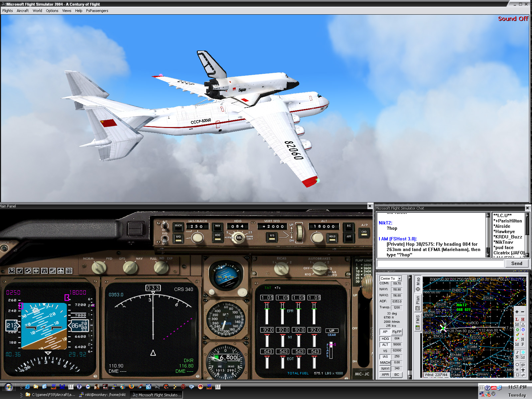This screenshot has width=532, height=399.
Task: Open the FsPassengers menu
Action: click(97, 11)
